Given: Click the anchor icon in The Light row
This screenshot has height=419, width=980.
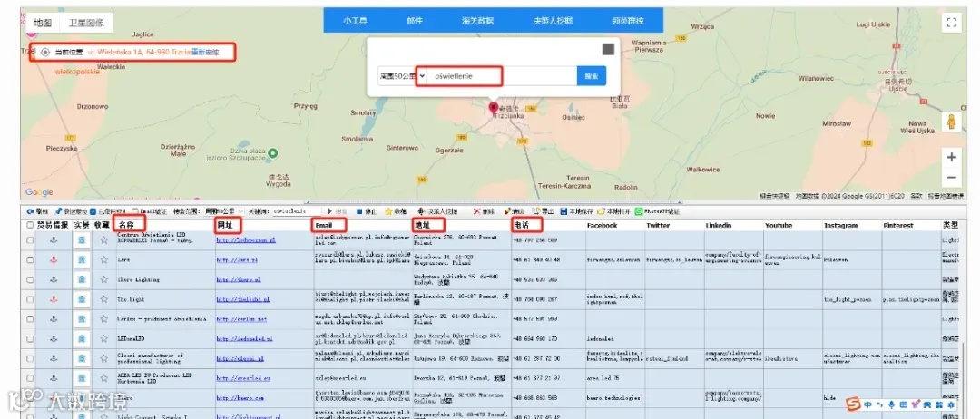Looking at the screenshot, I should [x=54, y=299].
